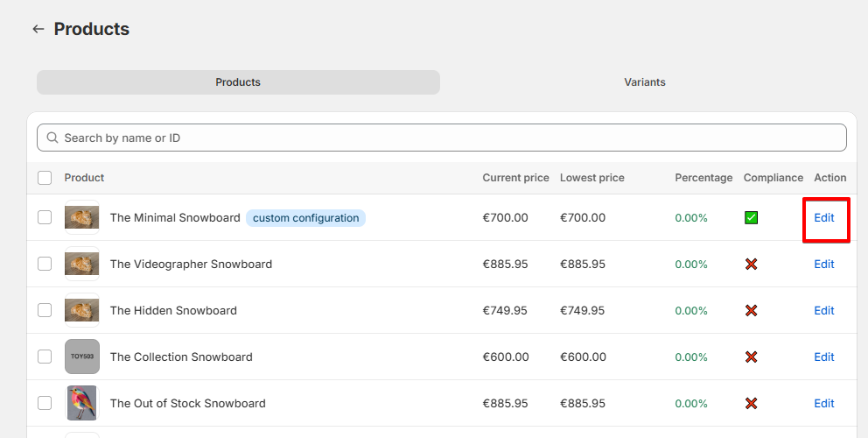This screenshot has width=868, height=438.
Task: Click the red X for Out of Stock Snowboard
Action: [752, 404]
